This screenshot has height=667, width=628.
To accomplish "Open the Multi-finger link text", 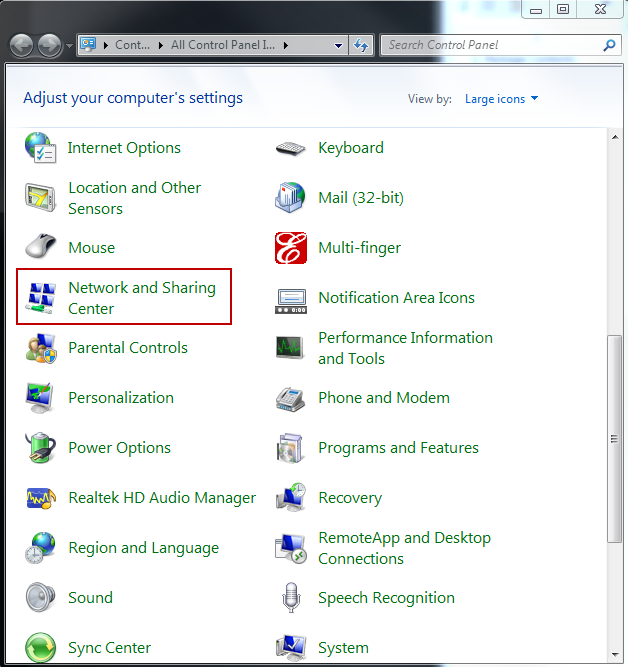I will click(360, 248).
